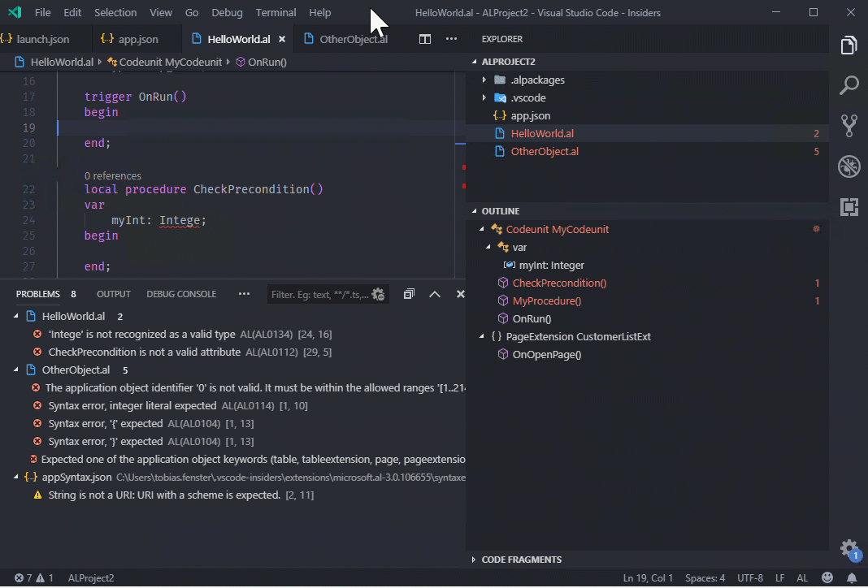Viewport: 868px width, 588px height.
Task: Switch to the app.json tab
Action: [137, 39]
